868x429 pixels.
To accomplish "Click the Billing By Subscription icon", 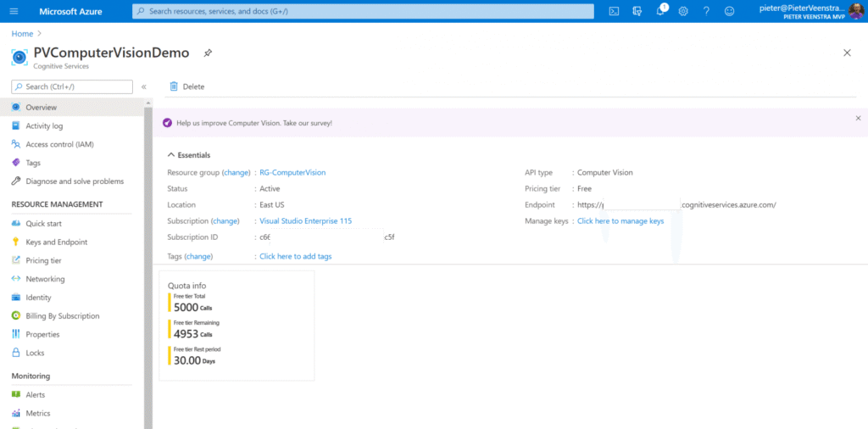I will 16,316.
